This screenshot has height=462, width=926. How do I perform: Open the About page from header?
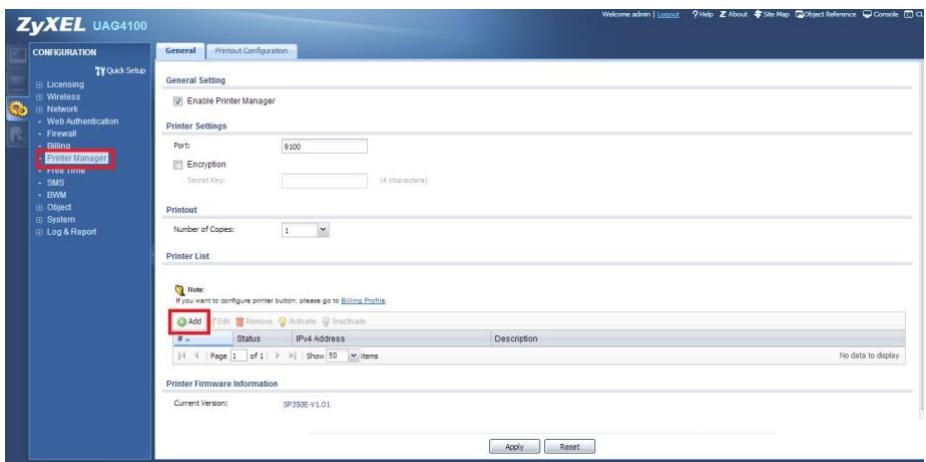[733, 14]
